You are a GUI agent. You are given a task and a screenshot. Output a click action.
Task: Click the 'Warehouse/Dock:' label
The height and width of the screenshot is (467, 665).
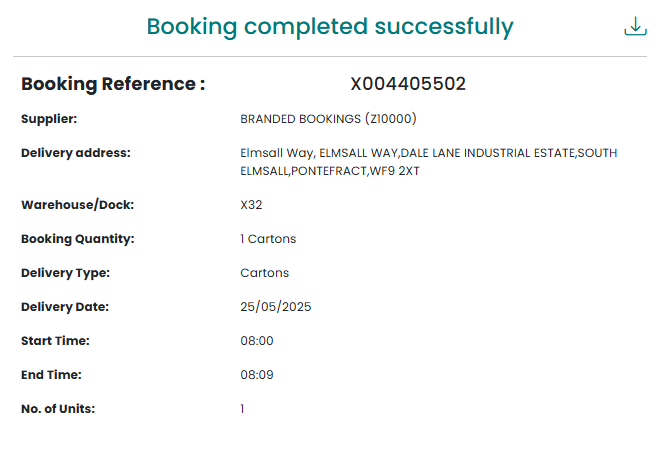pyautogui.click(x=77, y=205)
